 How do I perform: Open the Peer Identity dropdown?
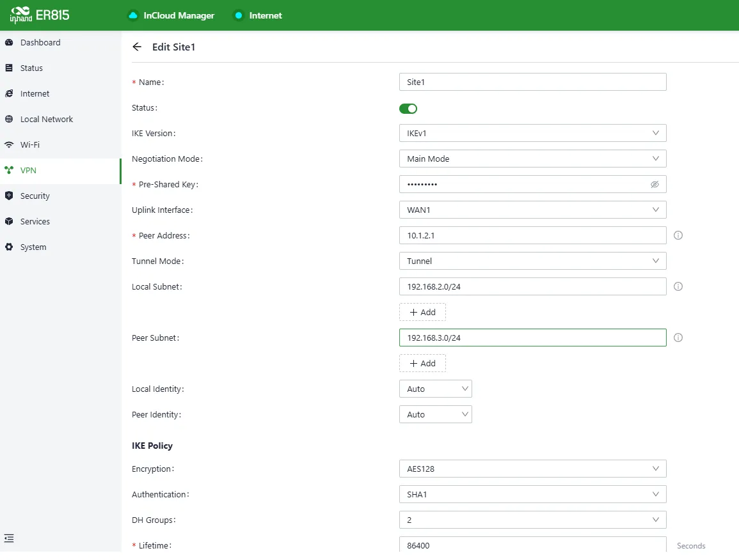436,414
